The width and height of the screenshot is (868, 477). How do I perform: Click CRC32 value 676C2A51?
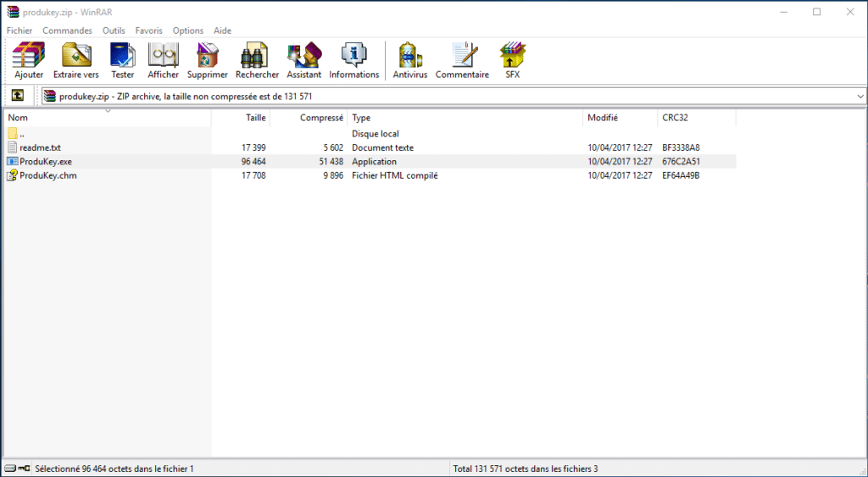point(681,162)
